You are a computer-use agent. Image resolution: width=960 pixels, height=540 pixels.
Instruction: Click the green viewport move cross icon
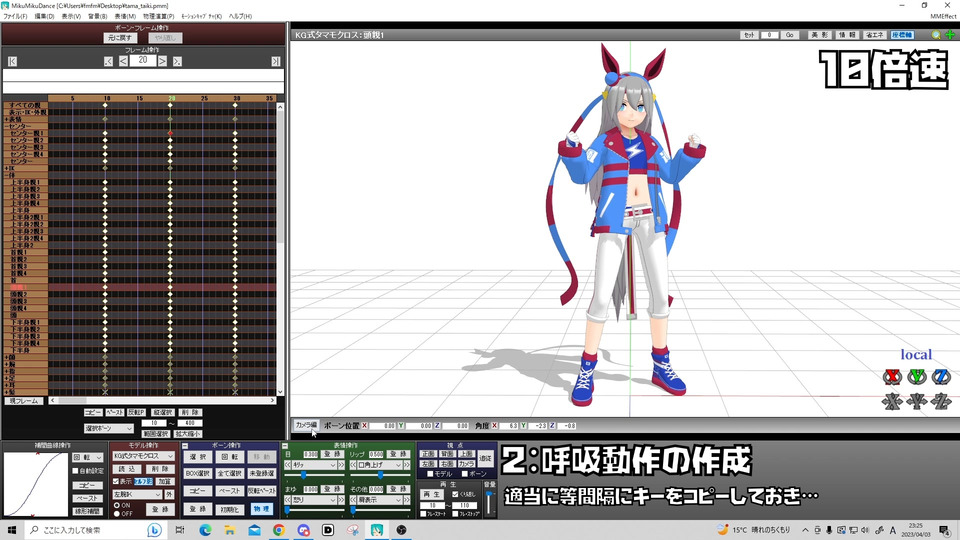coord(950,35)
